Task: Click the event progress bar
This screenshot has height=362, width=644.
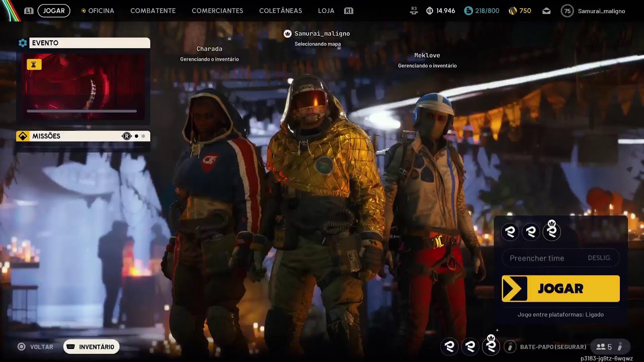Action: (82, 111)
